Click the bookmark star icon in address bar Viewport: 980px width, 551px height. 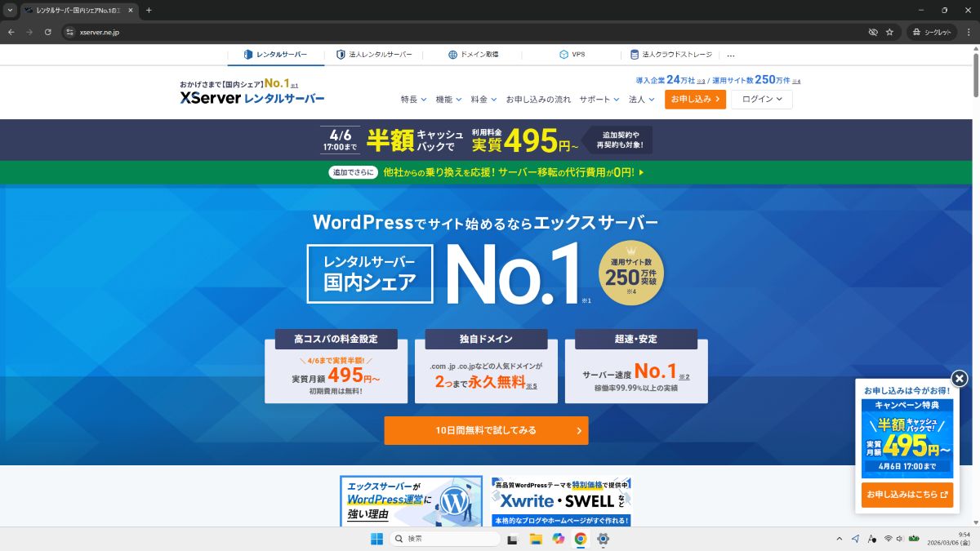point(889,32)
